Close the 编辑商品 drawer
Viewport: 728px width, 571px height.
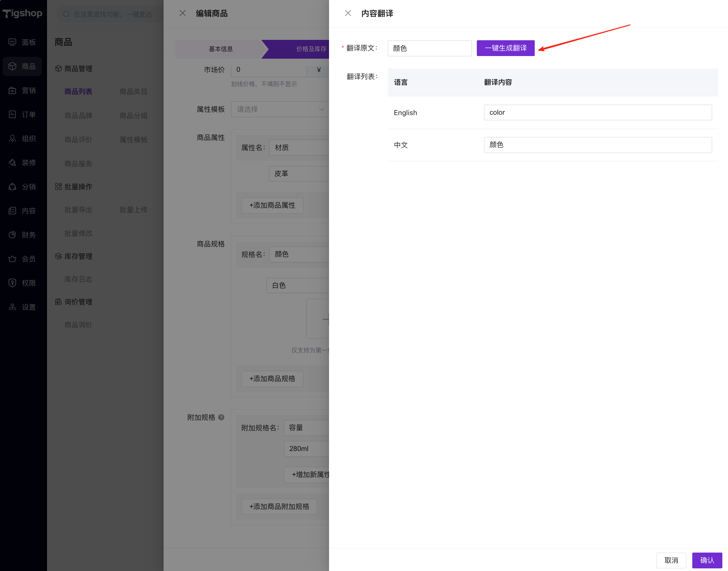click(182, 13)
